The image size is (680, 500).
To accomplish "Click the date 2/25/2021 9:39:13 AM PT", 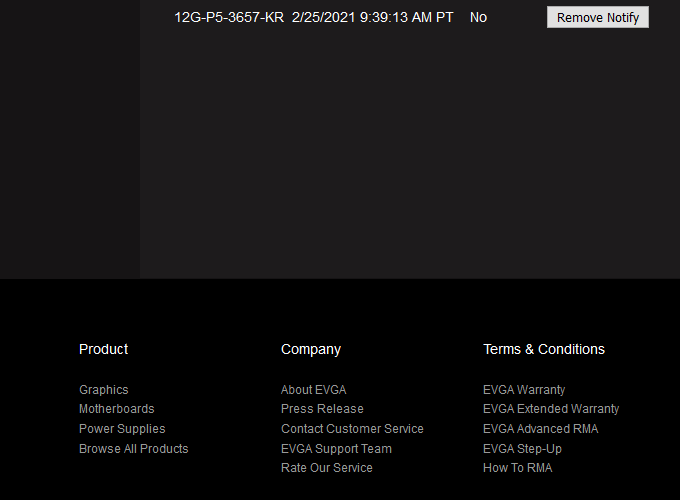I will pos(373,17).
